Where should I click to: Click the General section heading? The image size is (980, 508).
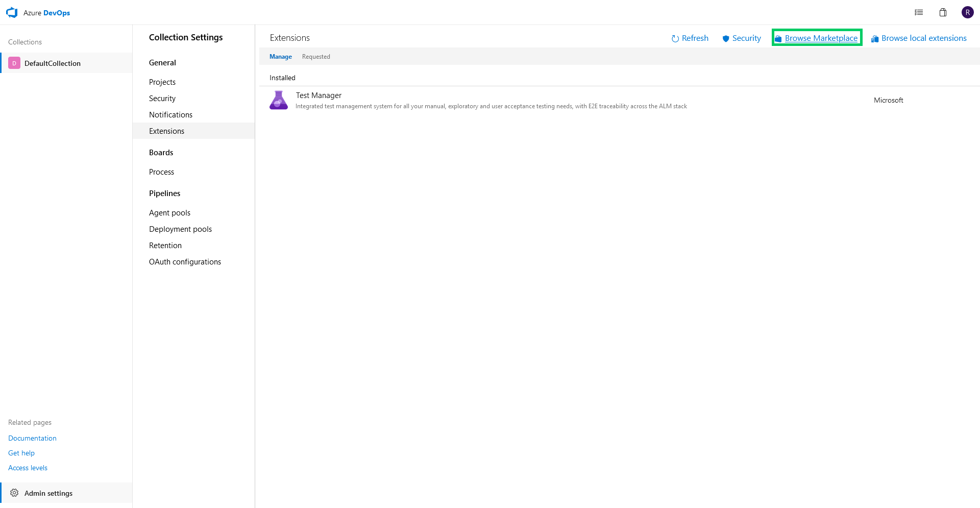click(162, 63)
